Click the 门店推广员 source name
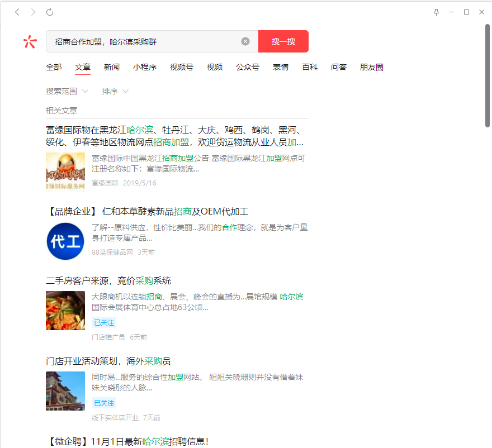The width and height of the screenshot is (492, 448). tap(108, 337)
